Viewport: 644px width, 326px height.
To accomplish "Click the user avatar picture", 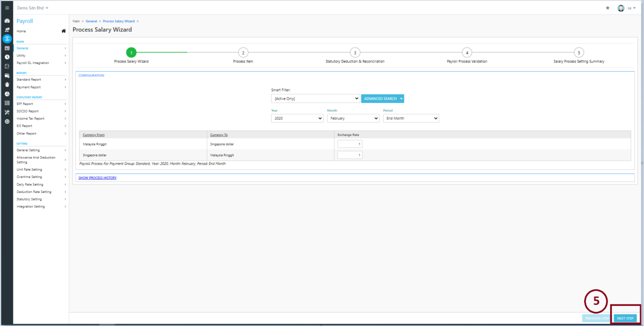I will (x=621, y=8).
